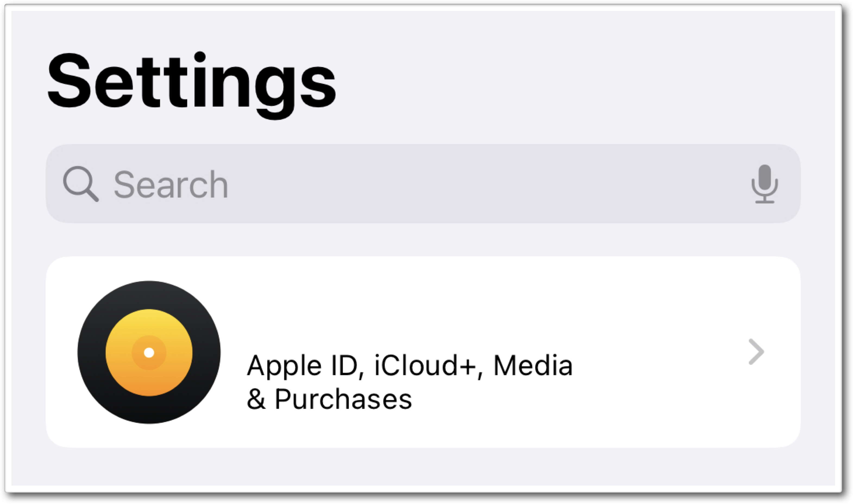Tap the account picture in the Apple ID row

149,352
